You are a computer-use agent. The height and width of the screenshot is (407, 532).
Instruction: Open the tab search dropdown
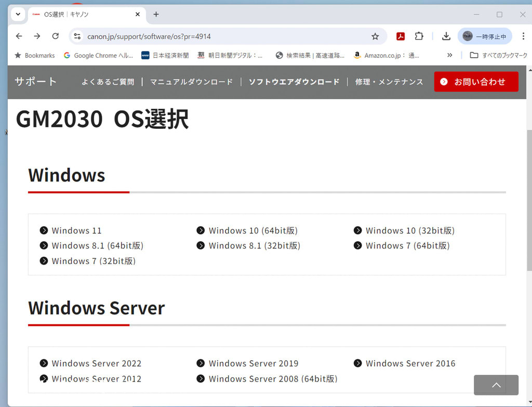point(18,14)
